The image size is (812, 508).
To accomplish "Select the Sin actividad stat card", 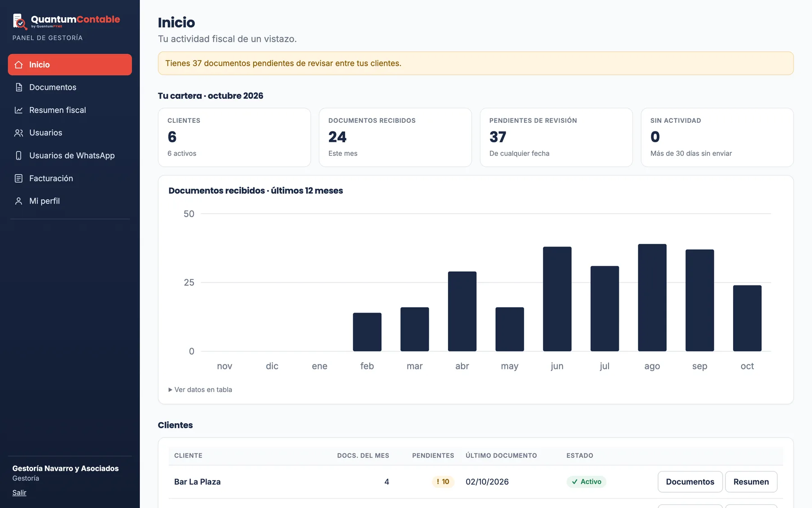I will (717, 137).
